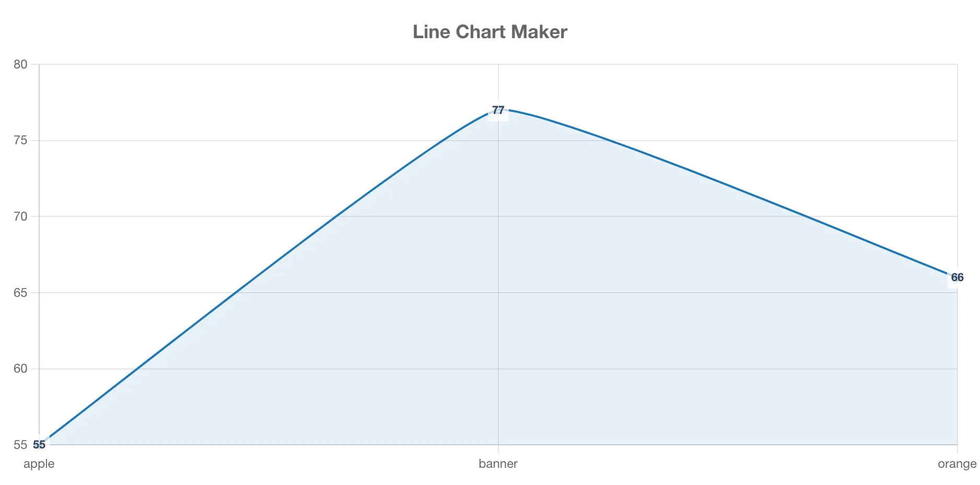
Task: Select the "orange" x-axis category label
Action: pyautogui.click(x=956, y=464)
